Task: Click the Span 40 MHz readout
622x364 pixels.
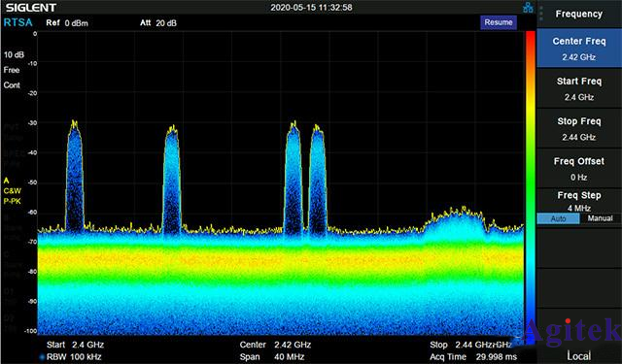Action: click(x=272, y=357)
